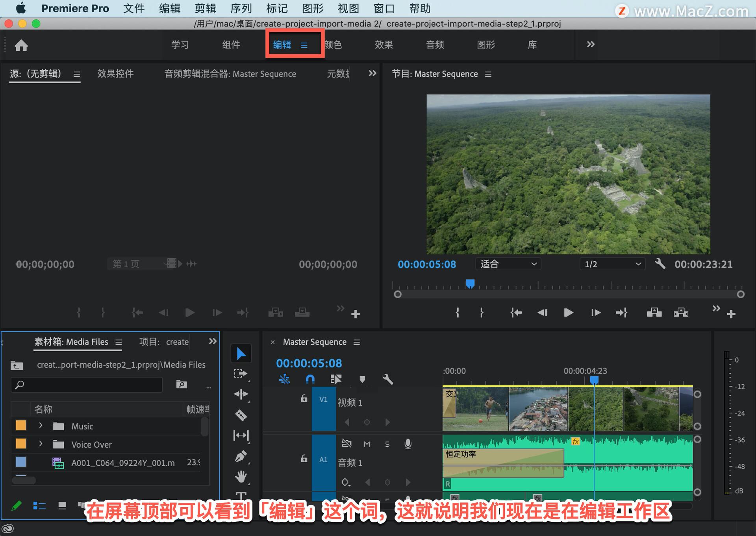Select the Hand tool
This screenshot has height=536, width=756.
(241, 477)
